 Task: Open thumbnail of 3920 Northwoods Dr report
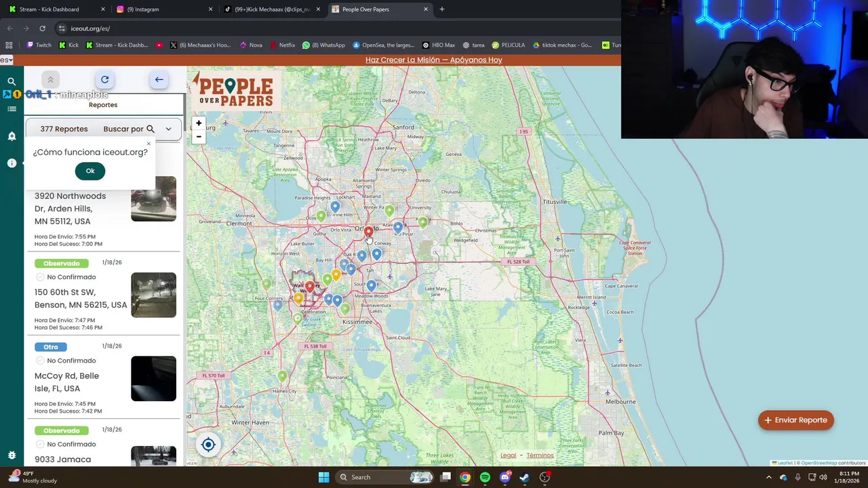tap(153, 199)
